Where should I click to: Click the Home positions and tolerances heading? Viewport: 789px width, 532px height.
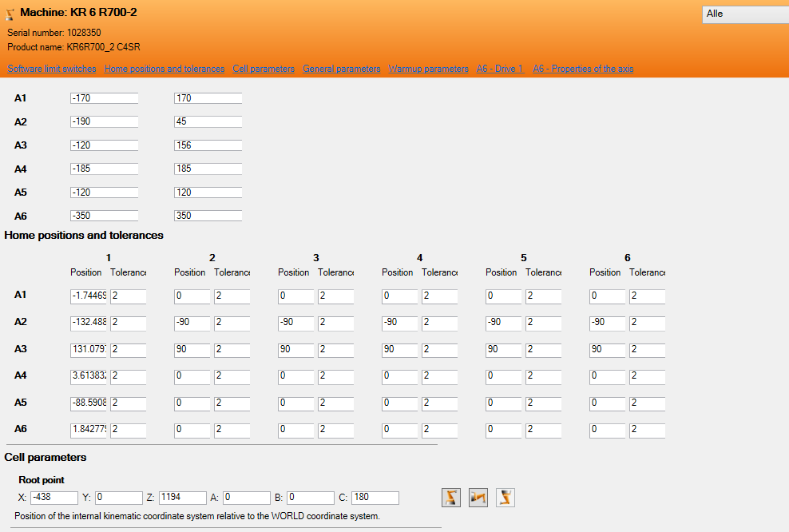click(x=84, y=235)
